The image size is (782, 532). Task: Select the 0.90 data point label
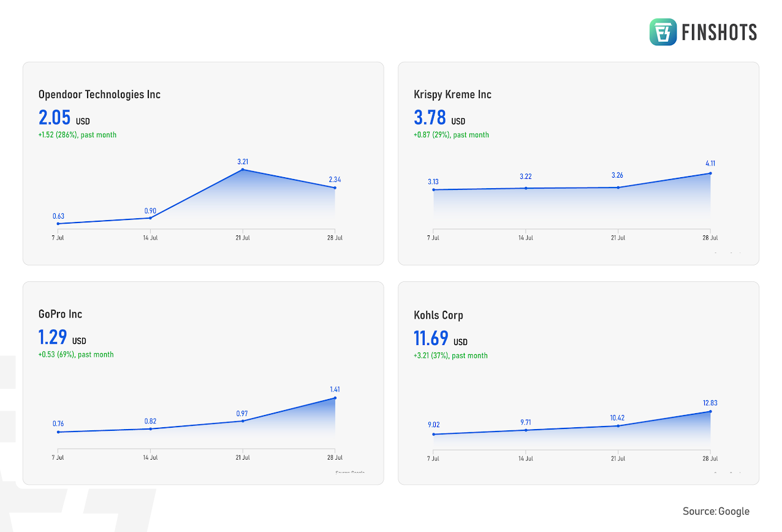click(150, 211)
